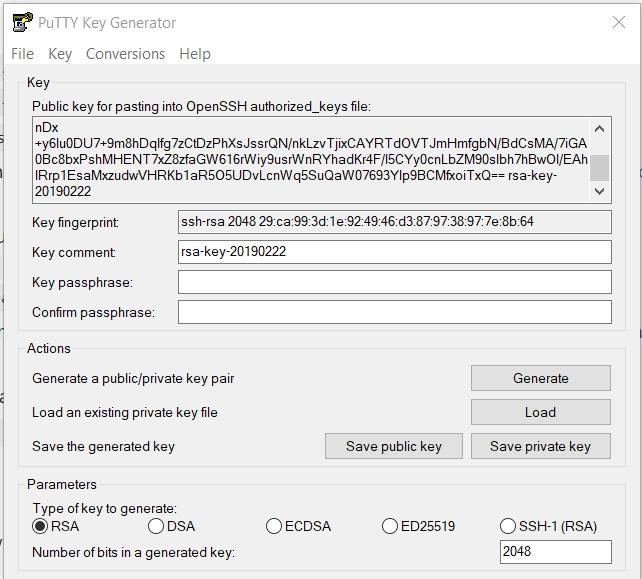The width and height of the screenshot is (642, 579).
Task: Click the Key comment field
Action: pos(395,252)
